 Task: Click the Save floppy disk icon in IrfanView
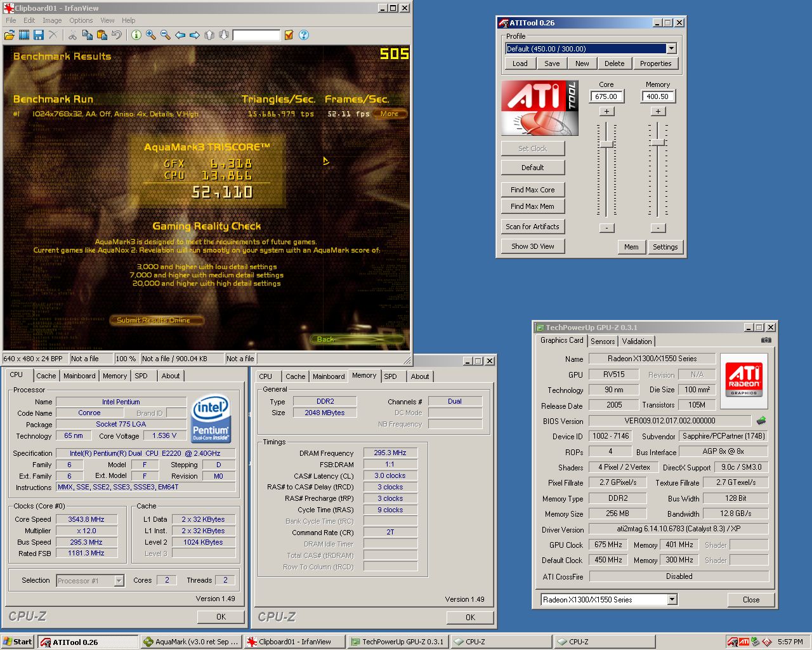coord(39,35)
